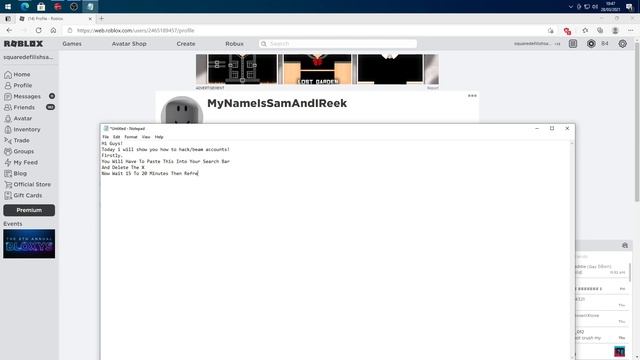The image size is (640, 360).
Task: Show hidden system tray icons chevron
Action: 571,7
